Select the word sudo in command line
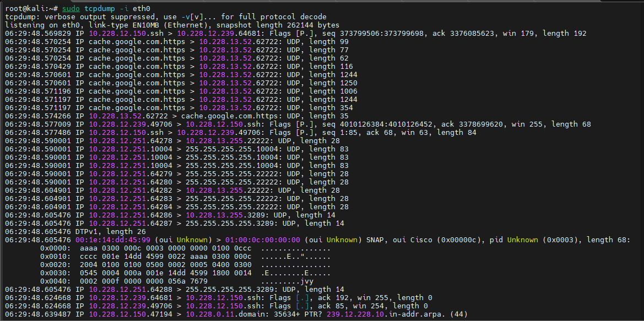This screenshot has width=644, height=321. pyautogui.click(x=71, y=9)
